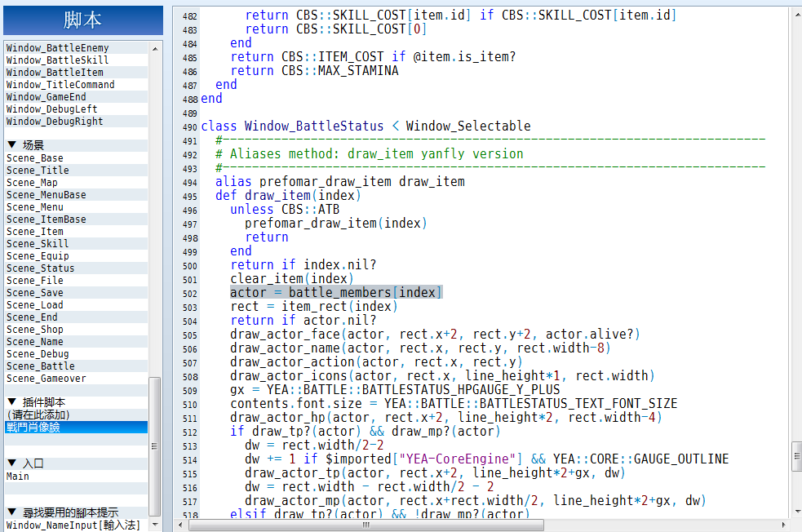Screen dimensions: 802x532
Task: Click code editor horizontal scrollbar right arrow
Action: [x=783, y=525]
